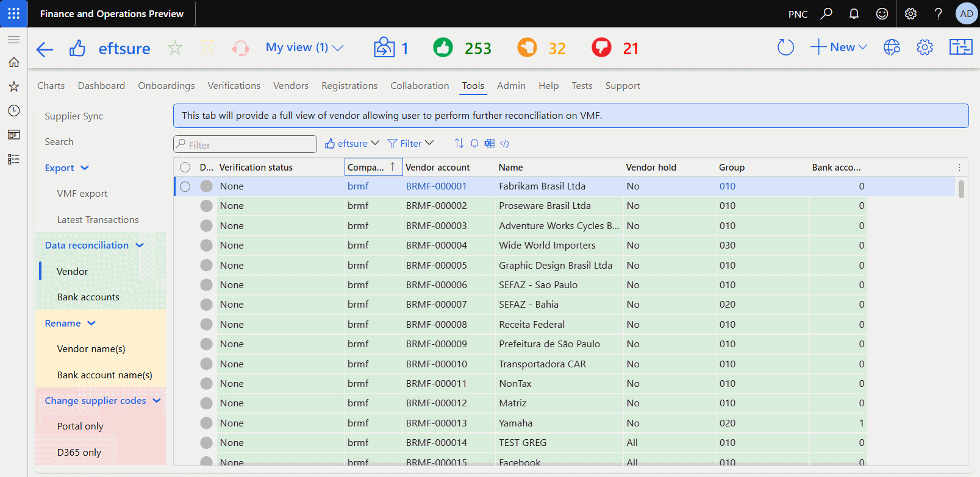
Task: Open the green thumbs-up tile showing 253
Action: click(x=462, y=48)
